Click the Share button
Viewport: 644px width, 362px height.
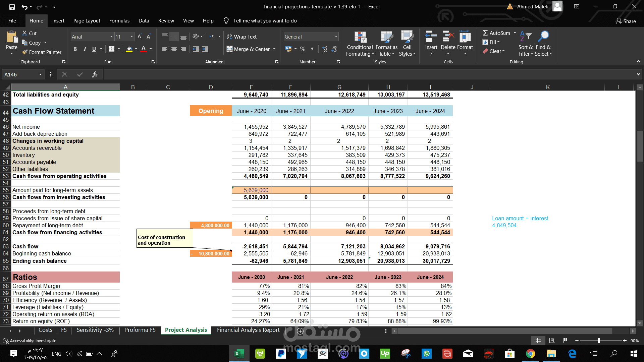(626, 21)
